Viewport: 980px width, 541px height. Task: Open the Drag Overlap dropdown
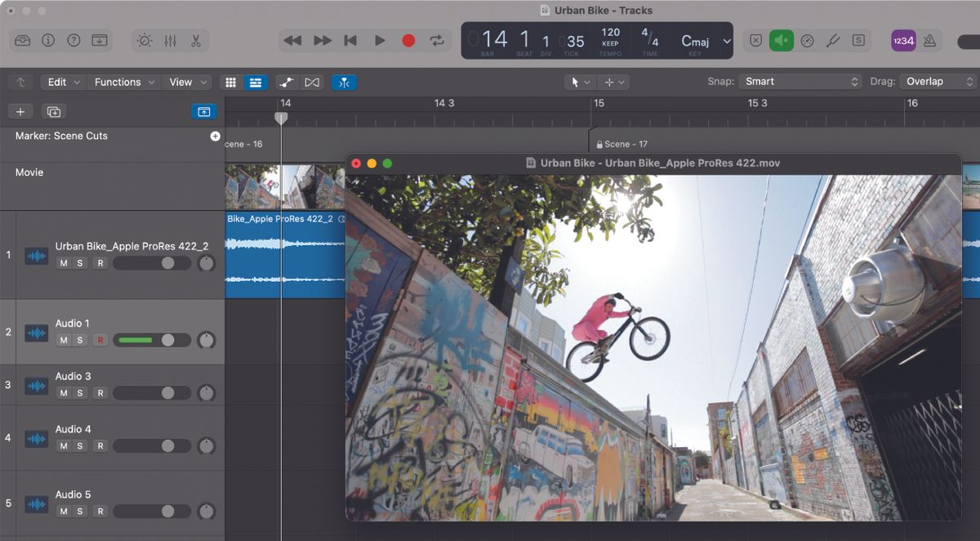pyautogui.click(x=938, y=82)
